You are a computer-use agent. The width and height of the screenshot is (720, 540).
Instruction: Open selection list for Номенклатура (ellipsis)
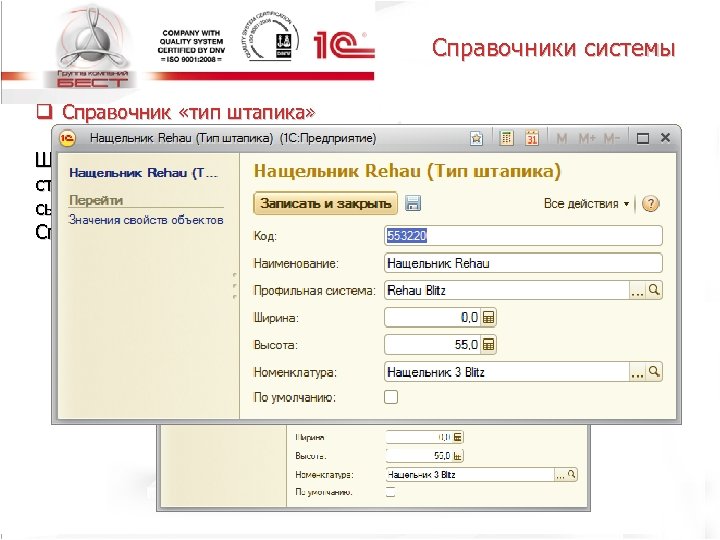pyautogui.click(x=637, y=371)
